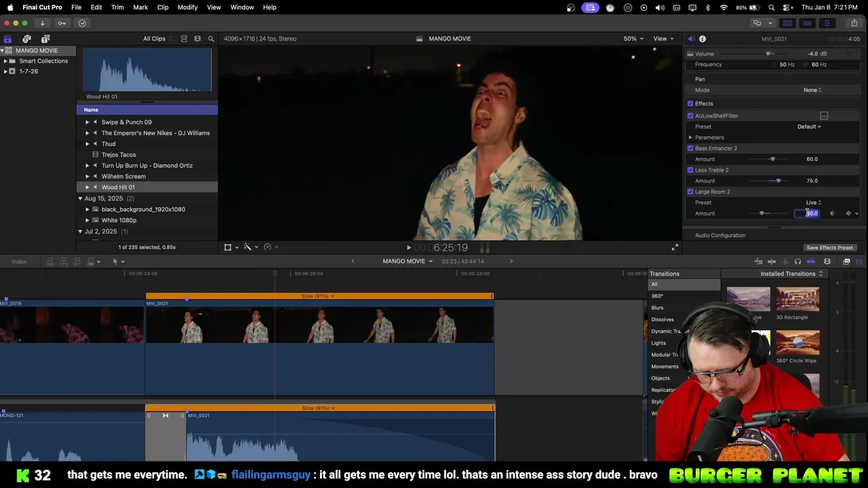Image resolution: width=868 pixels, height=488 pixels.
Task: Select Wilhelm Scream clip in browser
Action: click(x=123, y=176)
